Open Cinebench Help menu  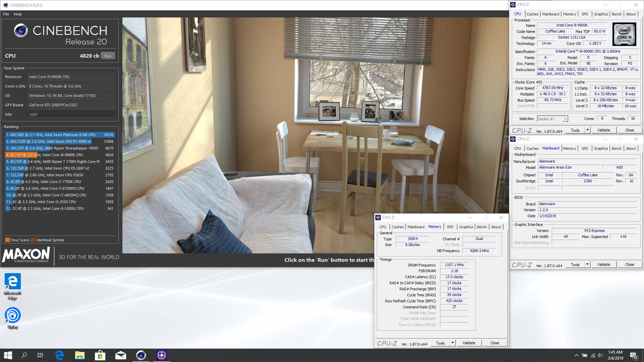(18, 14)
